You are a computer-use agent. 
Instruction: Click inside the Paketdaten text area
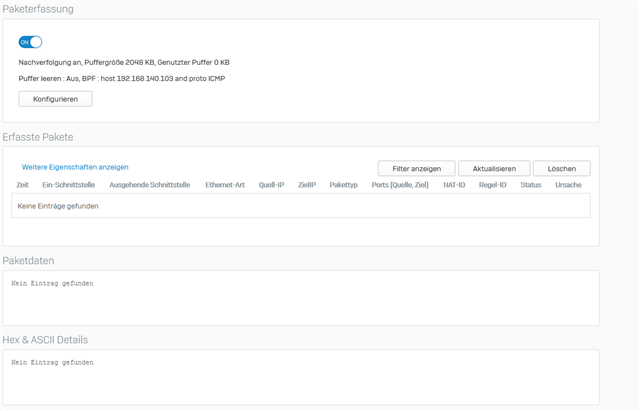[x=301, y=298]
